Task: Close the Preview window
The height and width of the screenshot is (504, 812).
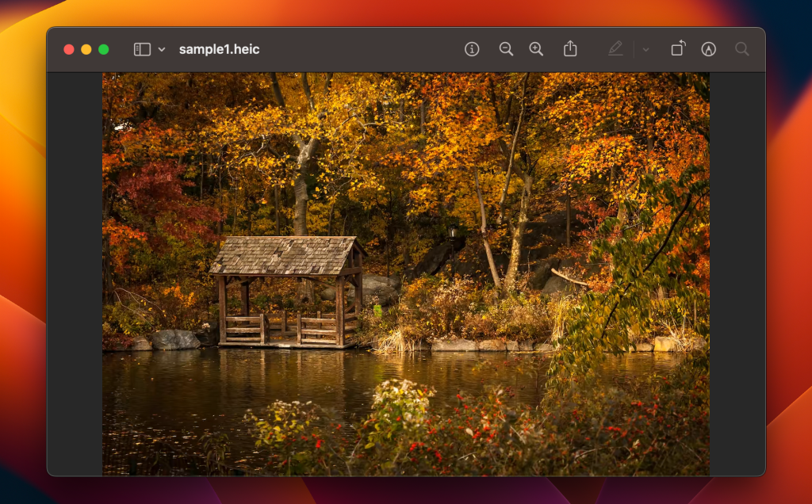Action: tap(68, 49)
